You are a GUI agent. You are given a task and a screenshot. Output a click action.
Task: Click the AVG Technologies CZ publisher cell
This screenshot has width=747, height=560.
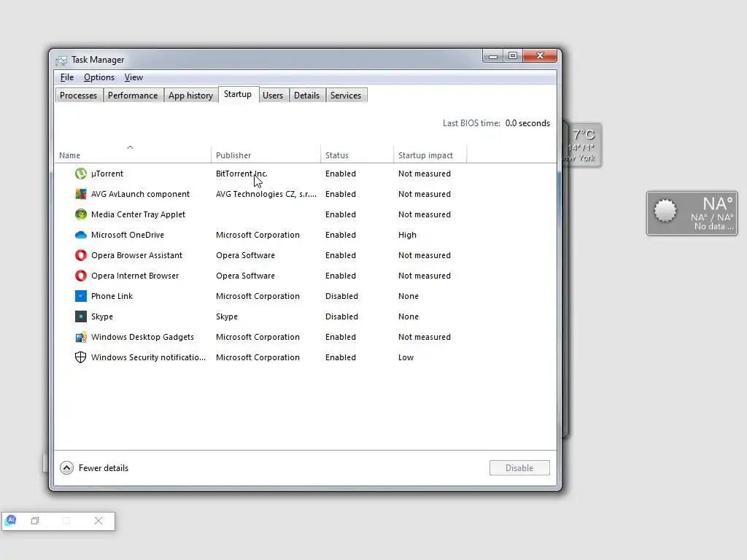pyautogui.click(x=266, y=194)
